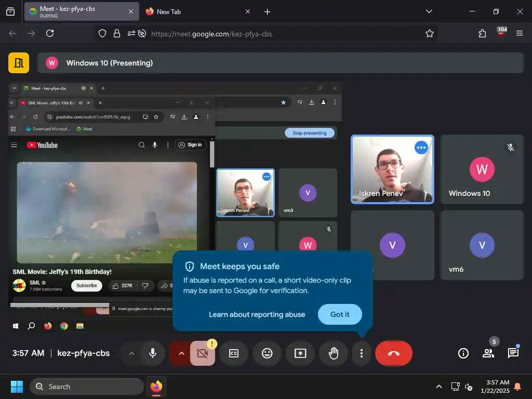Viewport: 532px width, 399px height.
Task: Expand audio settings chevron beside microphone
Action: tap(131, 353)
